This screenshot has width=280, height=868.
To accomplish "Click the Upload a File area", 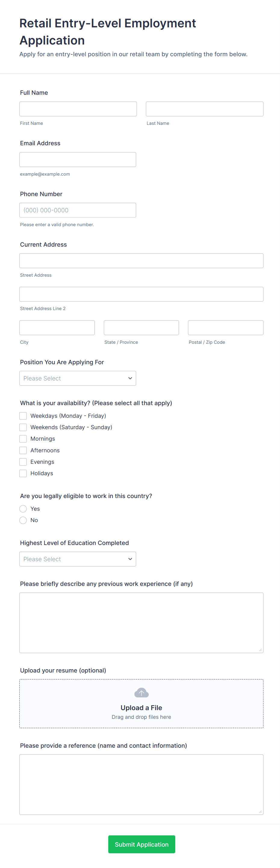I will 141,708.
